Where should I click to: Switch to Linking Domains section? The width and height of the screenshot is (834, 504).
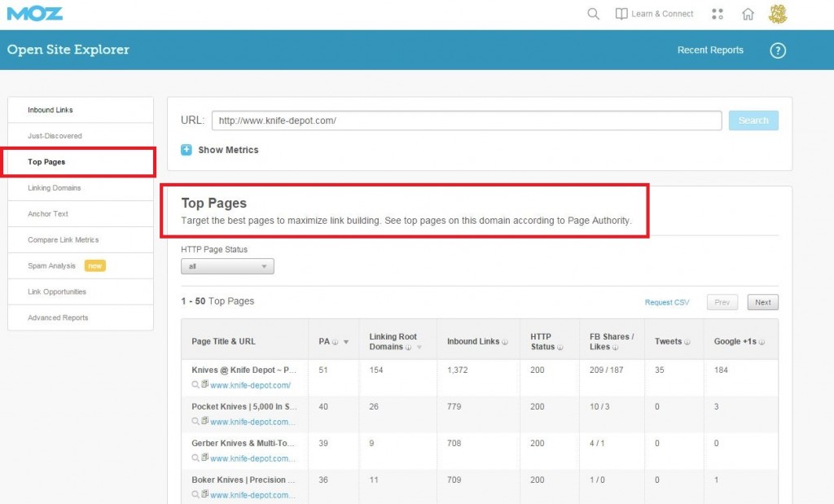54,188
